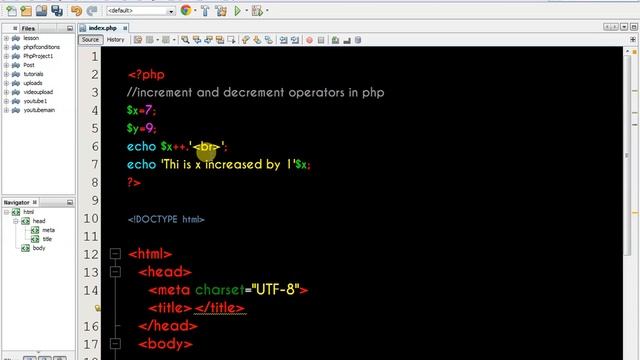Select the youtubemain project in Files
Viewport: 640px width, 360px height.
click(39, 110)
